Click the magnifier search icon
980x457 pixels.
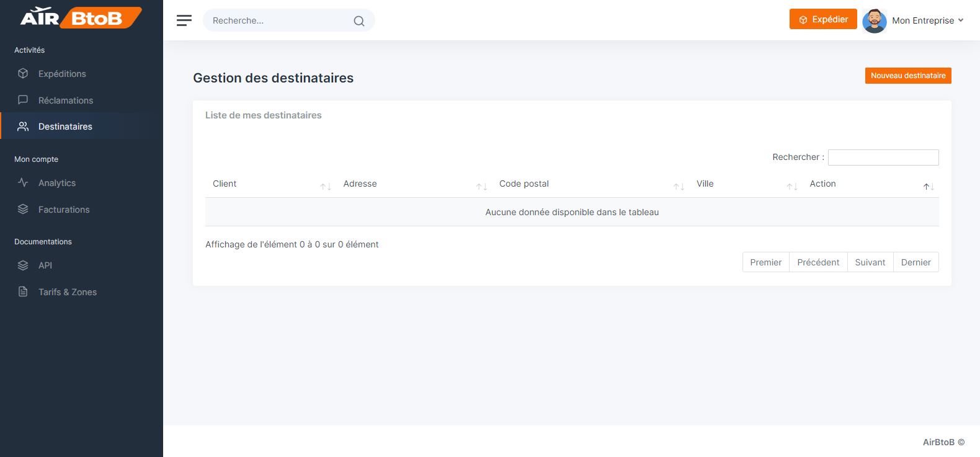[359, 21]
